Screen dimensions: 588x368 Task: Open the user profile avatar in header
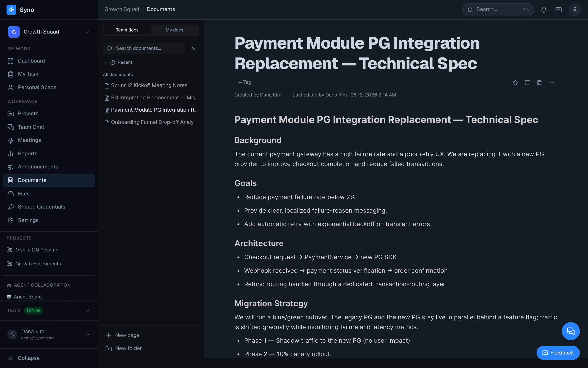[x=575, y=10]
